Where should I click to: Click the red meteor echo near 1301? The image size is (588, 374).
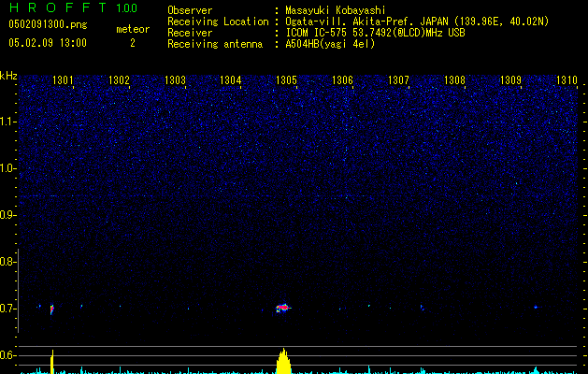click(x=51, y=309)
